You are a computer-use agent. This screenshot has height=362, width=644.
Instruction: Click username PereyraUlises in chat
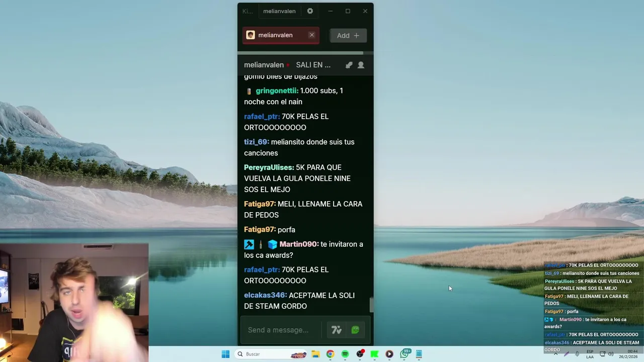[x=269, y=167]
